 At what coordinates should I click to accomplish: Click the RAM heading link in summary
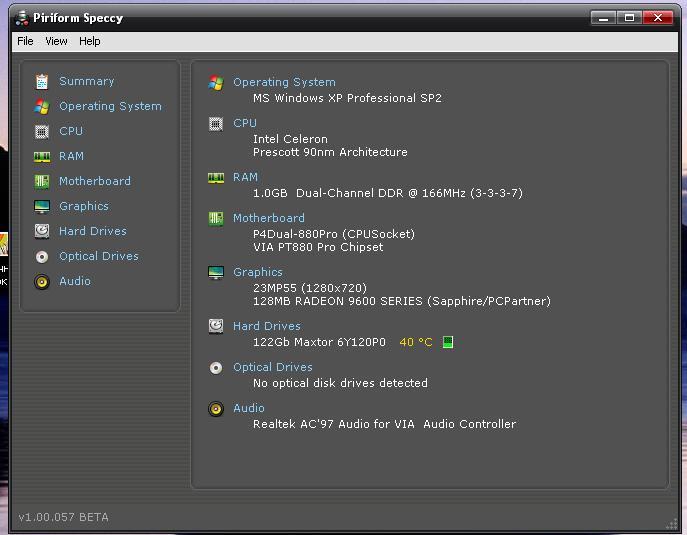point(245,177)
